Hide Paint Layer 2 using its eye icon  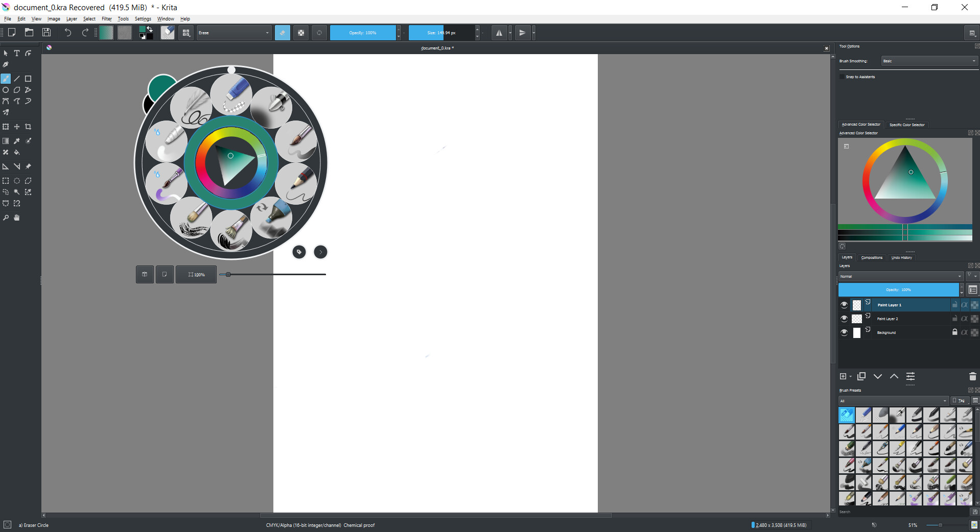click(844, 319)
